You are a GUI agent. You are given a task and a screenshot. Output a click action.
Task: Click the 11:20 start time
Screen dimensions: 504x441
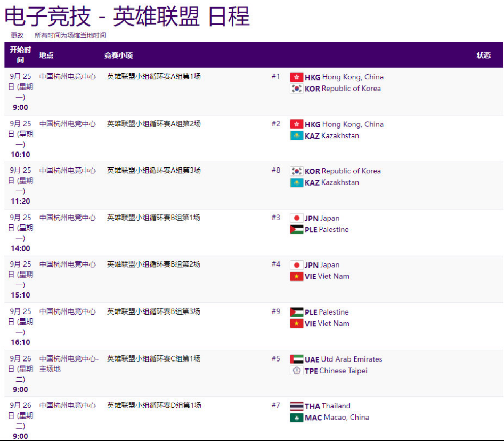20,202
